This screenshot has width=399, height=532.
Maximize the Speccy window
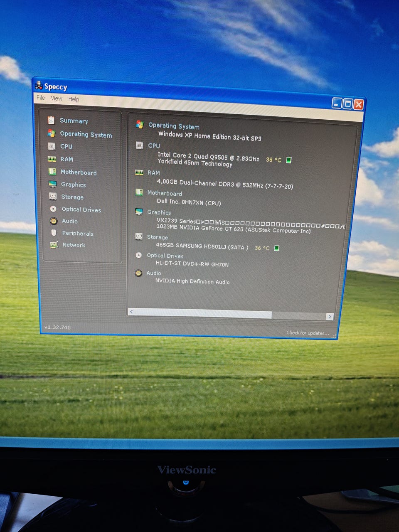coord(348,104)
